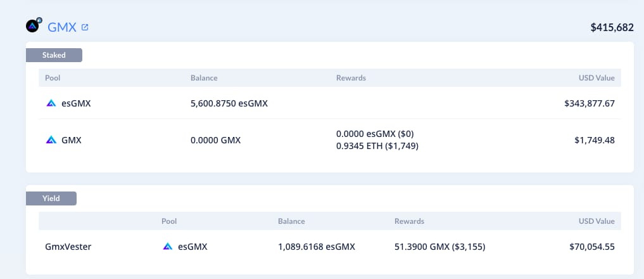This screenshot has width=644, height=279.
Task: Click the 0.9345 ETH ($1,749) reward
Action: [377, 146]
